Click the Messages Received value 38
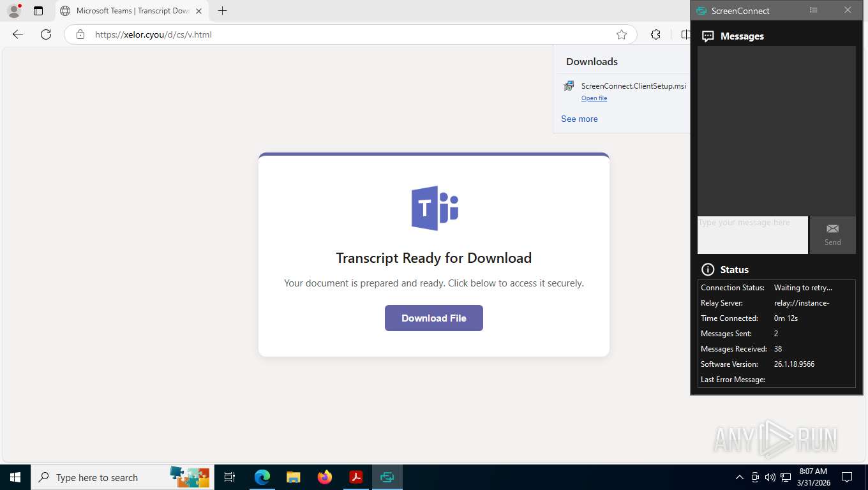The height and width of the screenshot is (490, 868). (778, 349)
